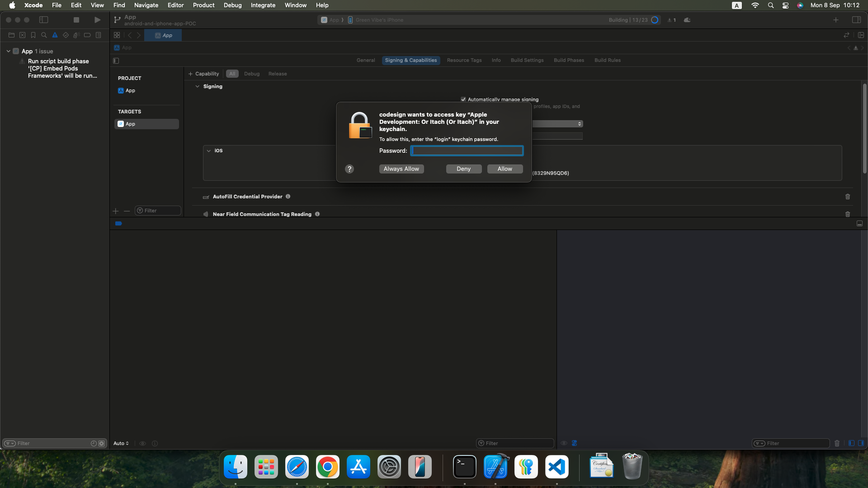Toggle project and targets list sidebar
This screenshot has height=488, width=868.
(116, 61)
